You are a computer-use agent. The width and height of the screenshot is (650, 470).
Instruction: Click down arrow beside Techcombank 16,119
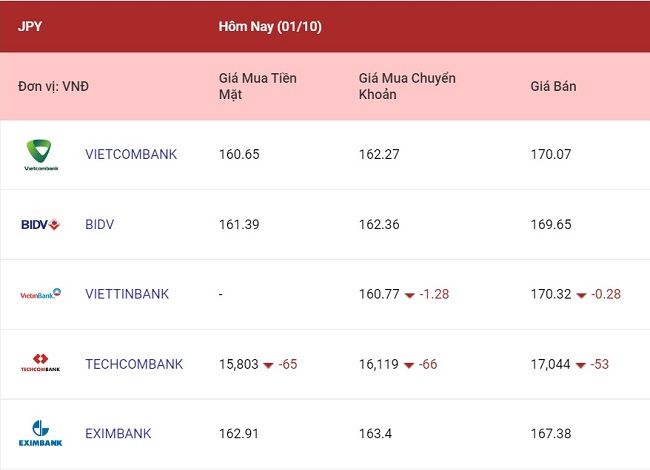(x=409, y=365)
